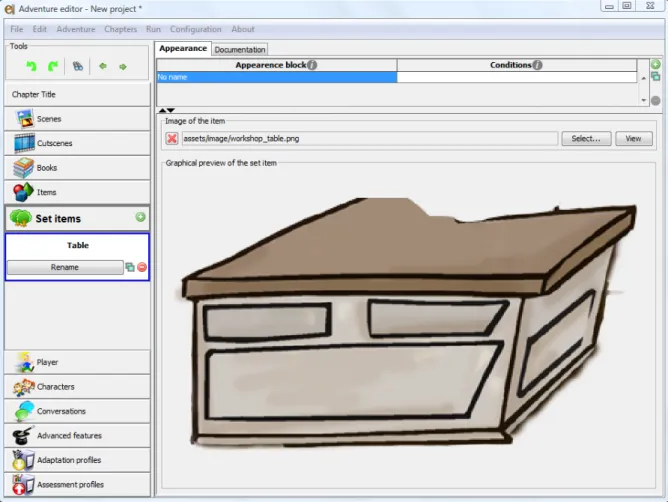Open the search binoculars tool
The height and width of the screenshot is (502, 668).
[x=78, y=66]
